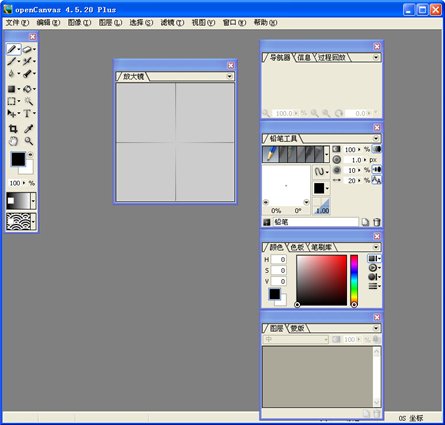This screenshot has height=425, width=445.
Task: Switch to the 过程回放 tab
Action: 331,57
